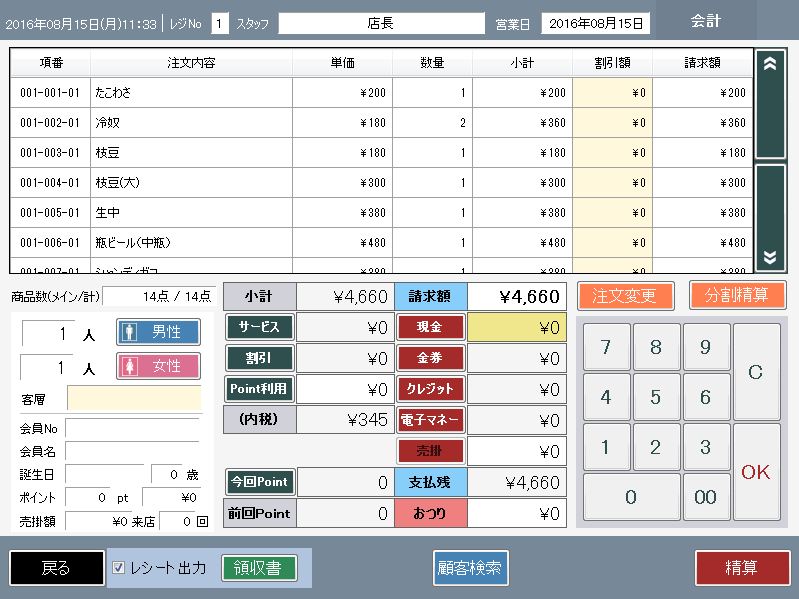Click the yellow 現金 amount field
Screen dimensions: 799x599
517,328
